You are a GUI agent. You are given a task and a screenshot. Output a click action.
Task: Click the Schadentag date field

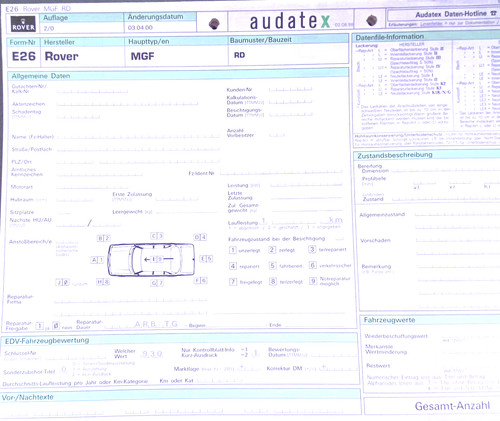[x=78, y=117]
